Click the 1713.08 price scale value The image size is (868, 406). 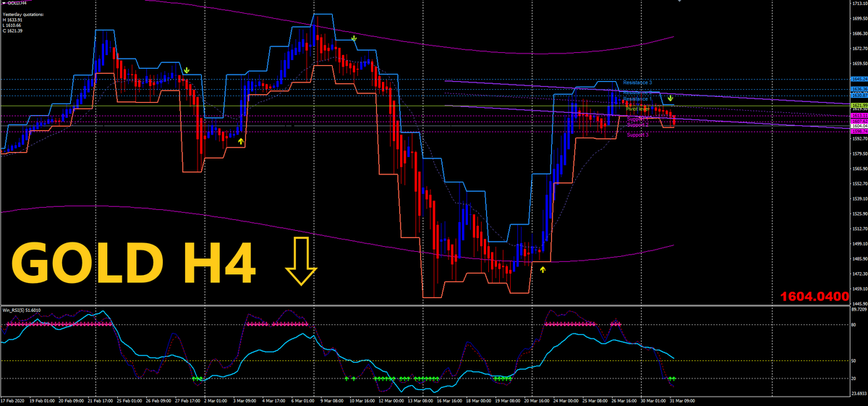pyautogui.click(x=860, y=4)
